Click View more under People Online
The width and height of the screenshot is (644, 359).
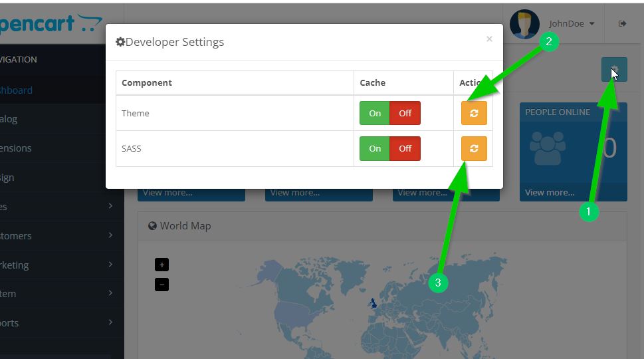550,193
